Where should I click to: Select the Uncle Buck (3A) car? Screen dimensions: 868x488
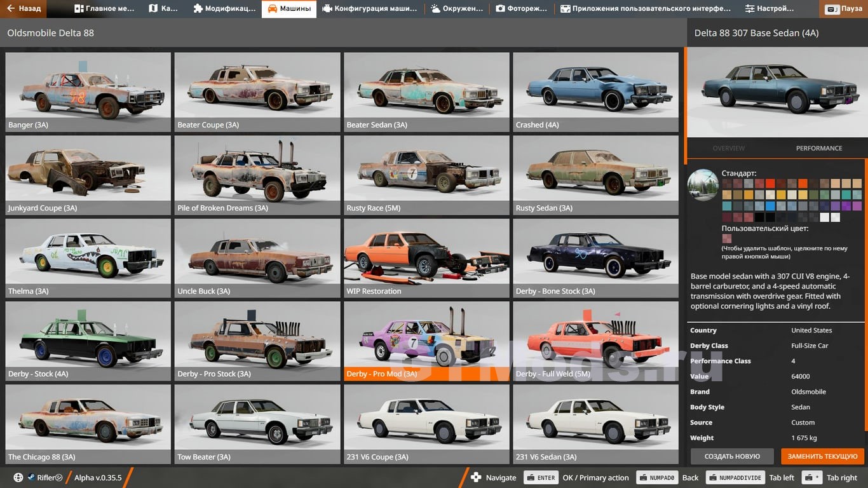[257, 258]
